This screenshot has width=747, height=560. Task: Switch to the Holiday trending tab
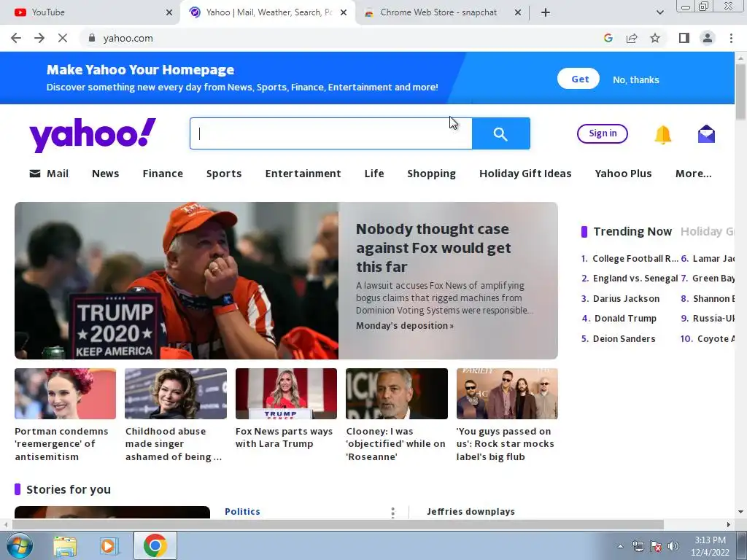click(x=707, y=231)
